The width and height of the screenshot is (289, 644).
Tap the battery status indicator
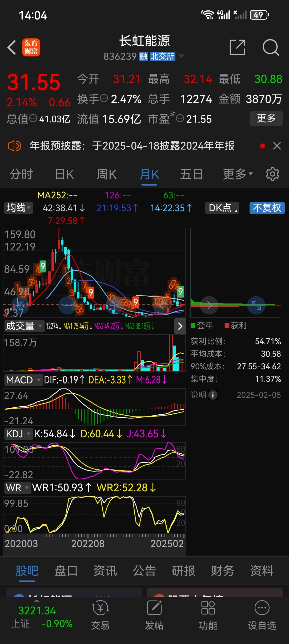(x=259, y=15)
